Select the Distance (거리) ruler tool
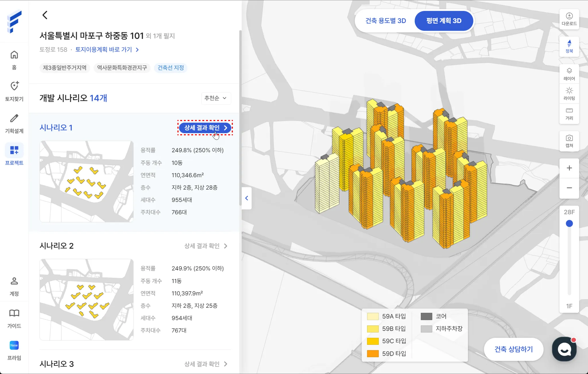Viewport: 588px width, 374px height. [569, 114]
